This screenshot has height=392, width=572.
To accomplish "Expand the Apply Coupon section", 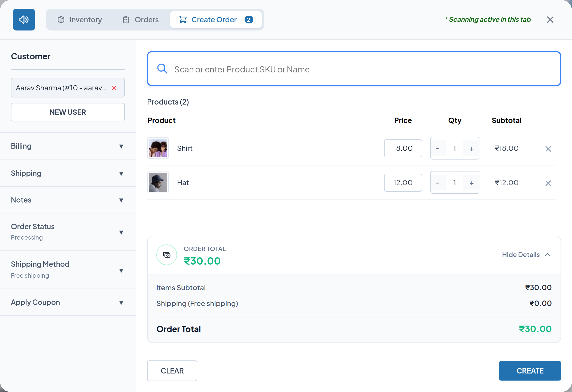I will pyautogui.click(x=68, y=302).
